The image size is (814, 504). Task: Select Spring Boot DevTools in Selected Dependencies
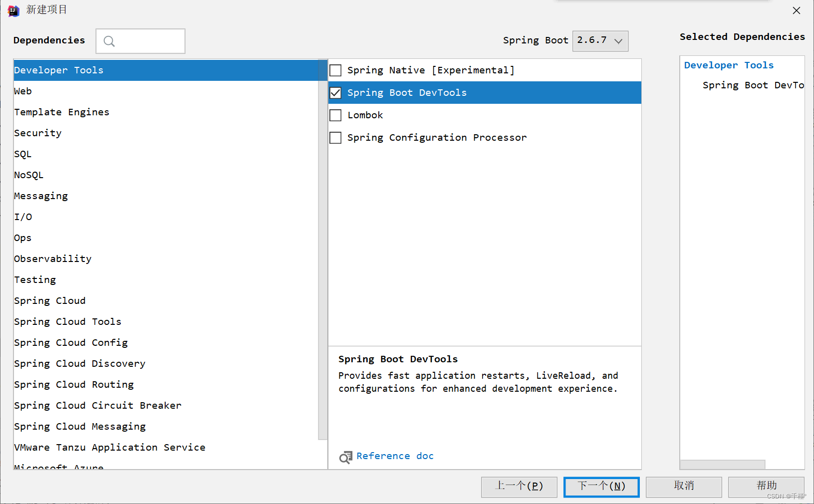click(x=753, y=85)
